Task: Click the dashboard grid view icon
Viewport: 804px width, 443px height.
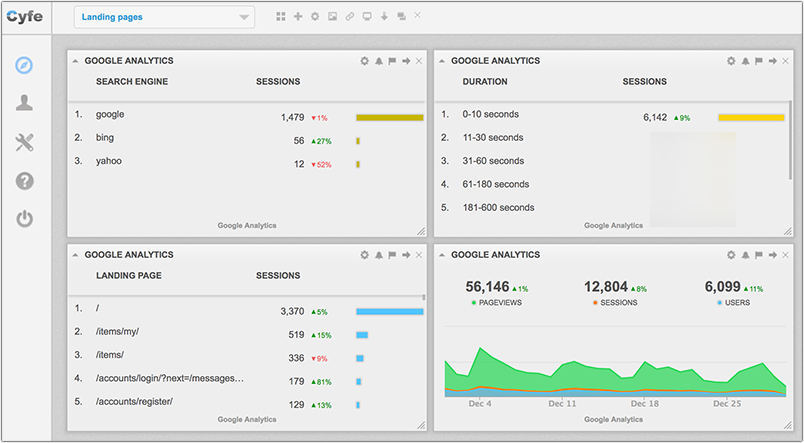Action: click(280, 16)
